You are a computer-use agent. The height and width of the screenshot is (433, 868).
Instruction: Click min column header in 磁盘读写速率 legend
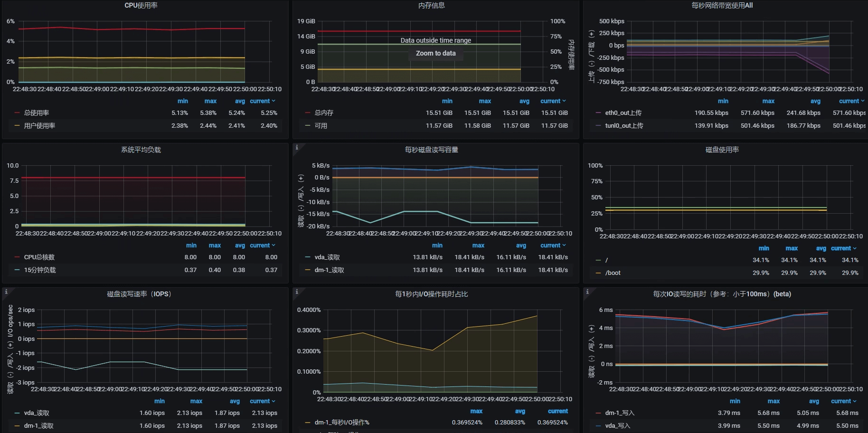[160, 401]
